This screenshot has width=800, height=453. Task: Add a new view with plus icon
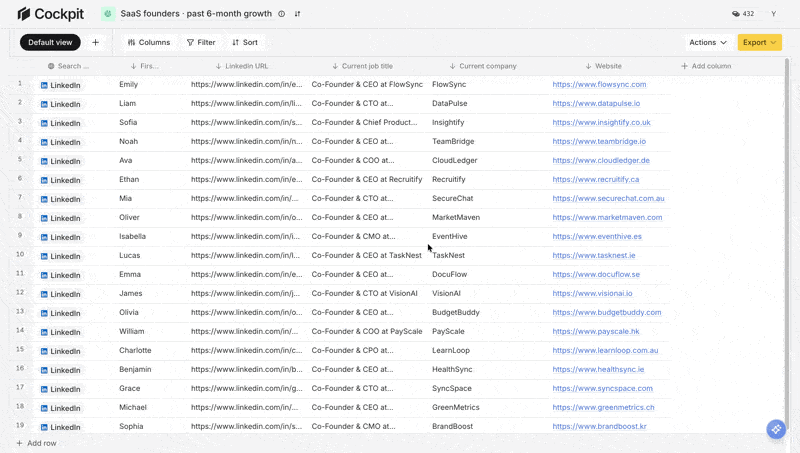95,42
